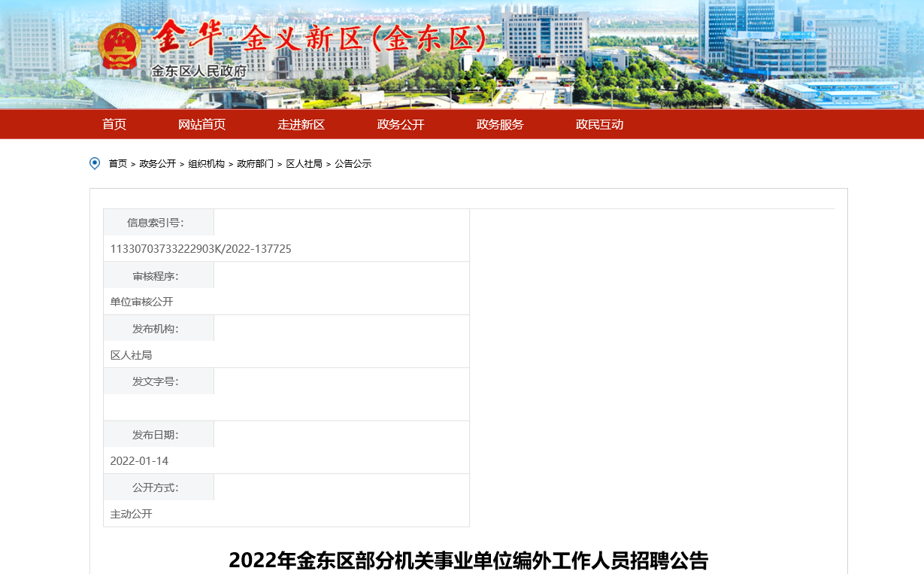Select the 主动公开 value
Viewport: 924px width, 574px height.
(132, 514)
